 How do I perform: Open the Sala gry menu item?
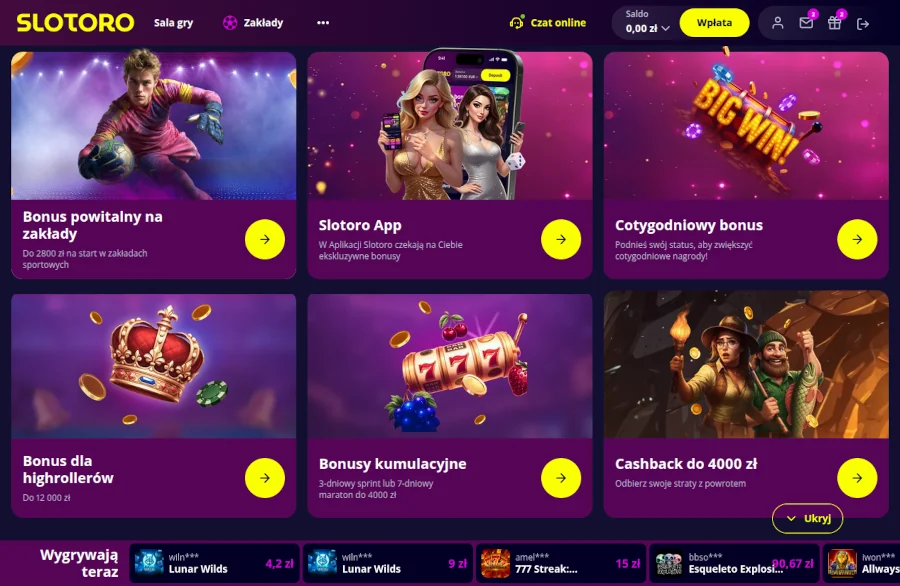pos(173,23)
